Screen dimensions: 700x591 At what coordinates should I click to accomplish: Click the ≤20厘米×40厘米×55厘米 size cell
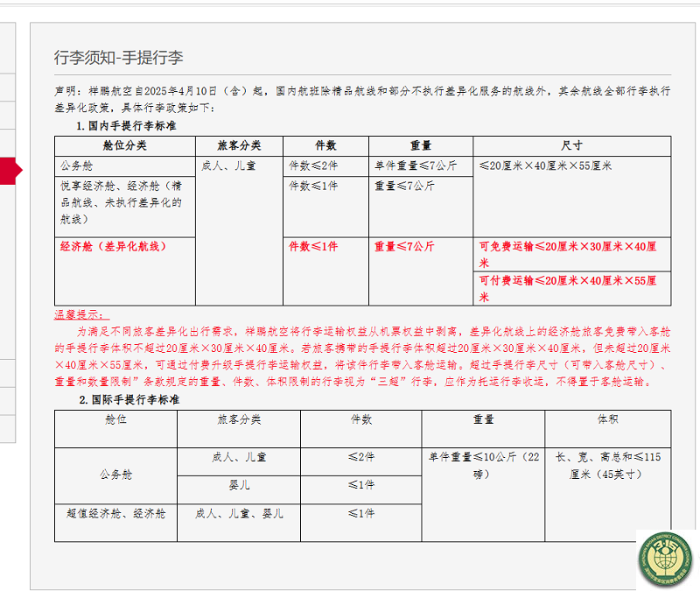(572, 196)
